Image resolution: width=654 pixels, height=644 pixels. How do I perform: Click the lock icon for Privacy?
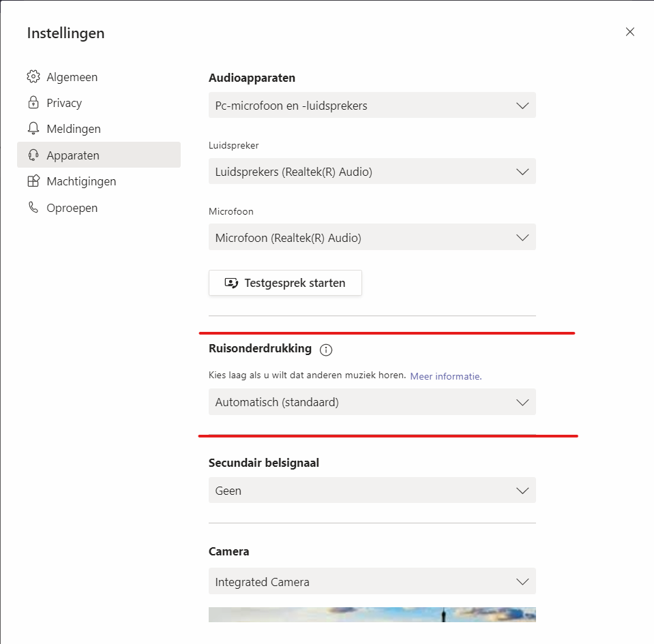coord(33,103)
